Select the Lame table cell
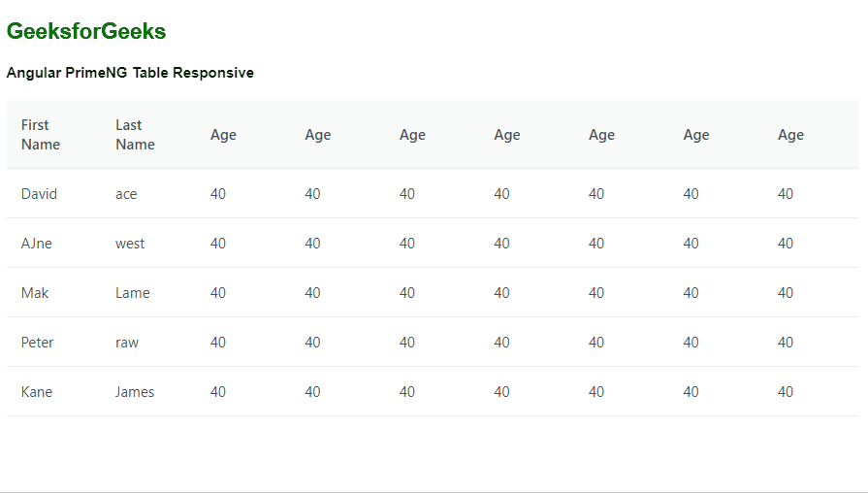868x493 pixels. click(x=133, y=293)
